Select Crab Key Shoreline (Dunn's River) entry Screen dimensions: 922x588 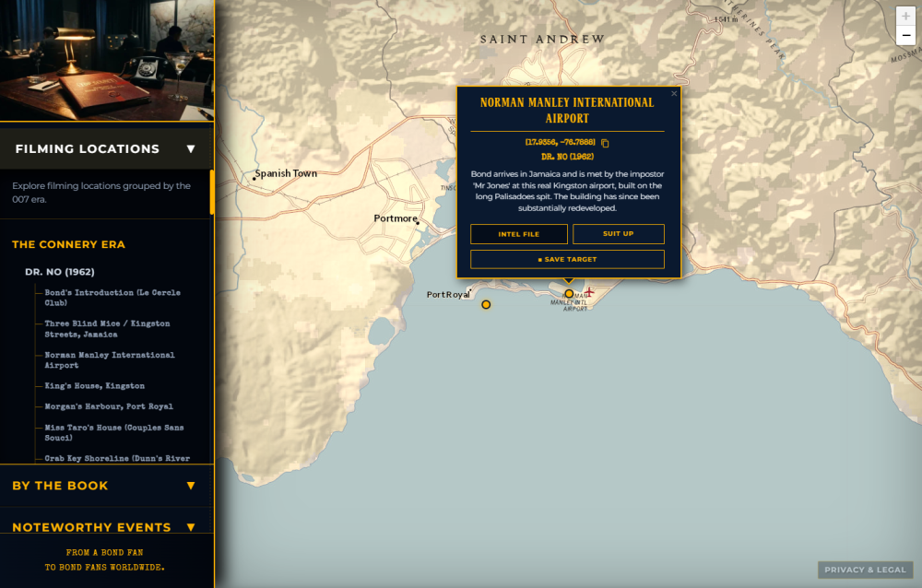117,458
